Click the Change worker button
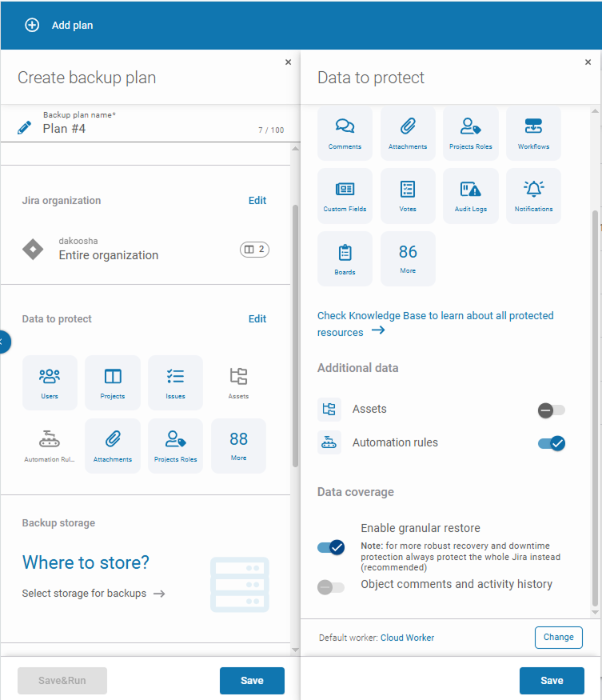The width and height of the screenshot is (602, 700). [x=558, y=637]
